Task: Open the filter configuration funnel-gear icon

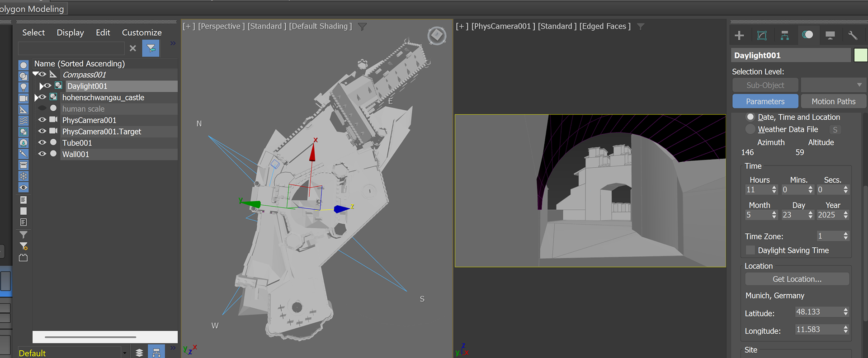Action: tap(24, 246)
